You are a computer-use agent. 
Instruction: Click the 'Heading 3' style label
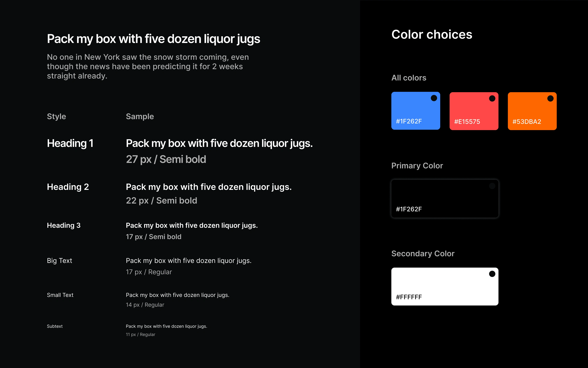pos(64,225)
